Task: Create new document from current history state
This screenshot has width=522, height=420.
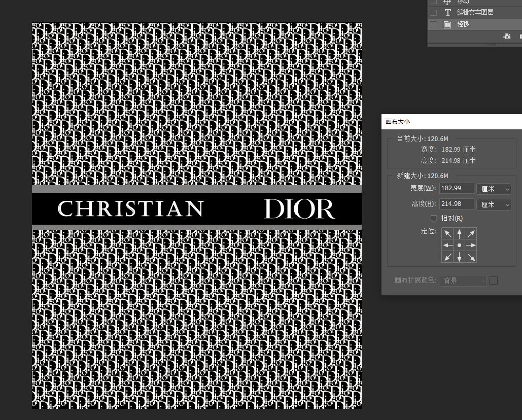Action: tap(507, 36)
